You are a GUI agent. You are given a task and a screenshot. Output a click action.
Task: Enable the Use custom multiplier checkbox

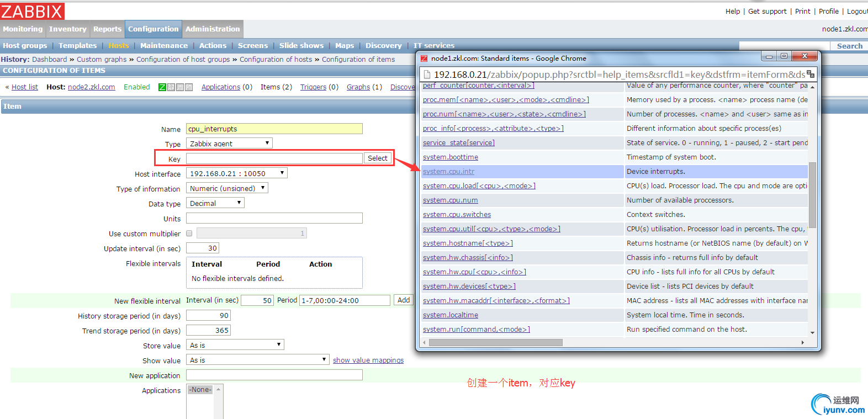click(x=189, y=234)
